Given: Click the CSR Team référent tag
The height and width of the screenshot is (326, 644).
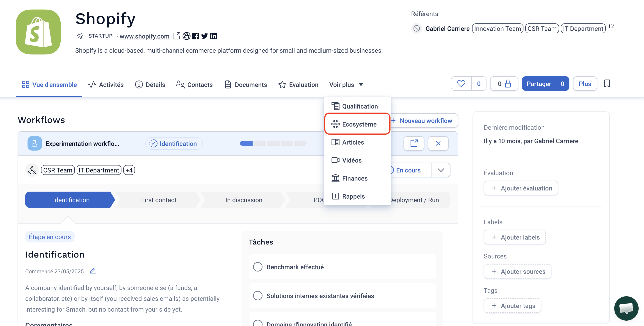Looking at the screenshot, I should (542, 28).
